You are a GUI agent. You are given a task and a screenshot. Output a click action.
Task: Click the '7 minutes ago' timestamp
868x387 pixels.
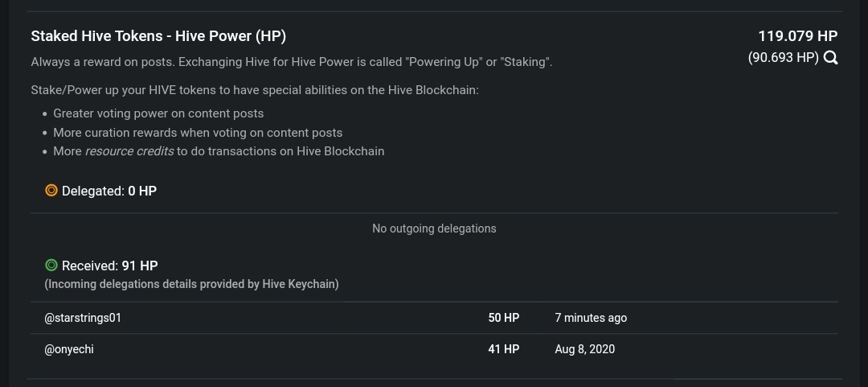click(591, 319)
